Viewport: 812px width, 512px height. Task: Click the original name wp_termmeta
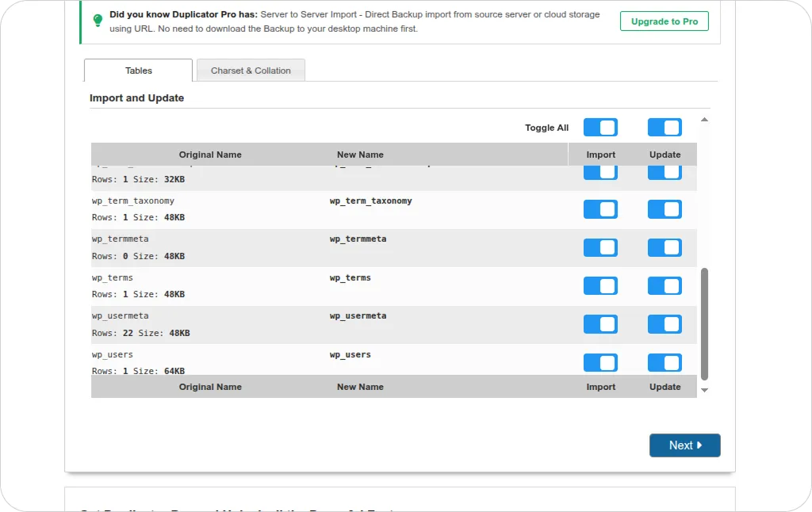121,239
